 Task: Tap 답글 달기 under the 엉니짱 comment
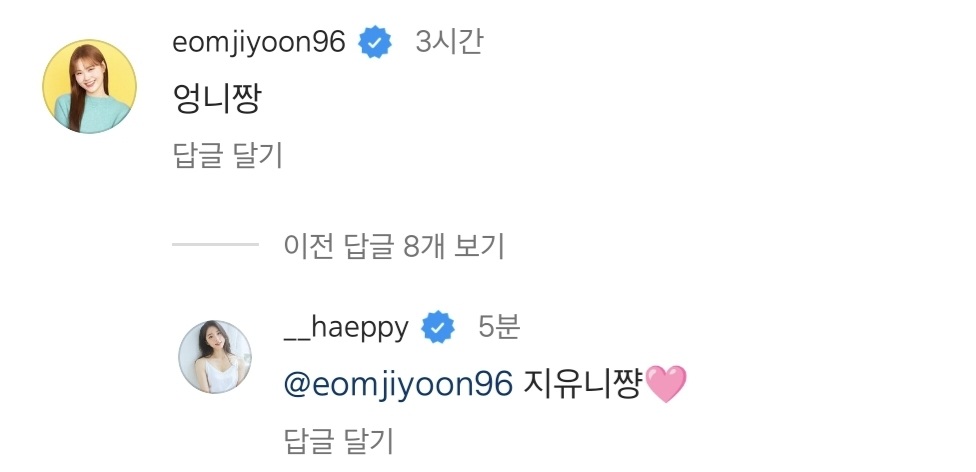[228, 155]
